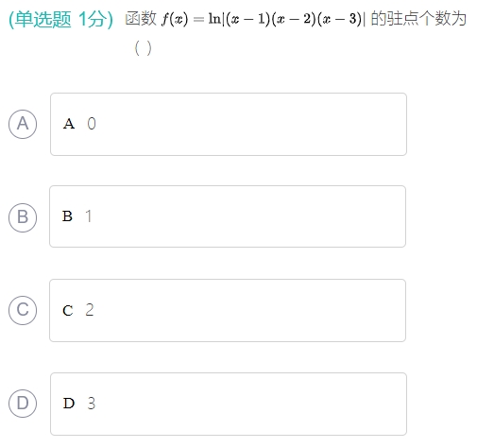The height and width of the screenshot is (448, 494).
Task: Pick the circled D radio option
Action: [23, 404]
